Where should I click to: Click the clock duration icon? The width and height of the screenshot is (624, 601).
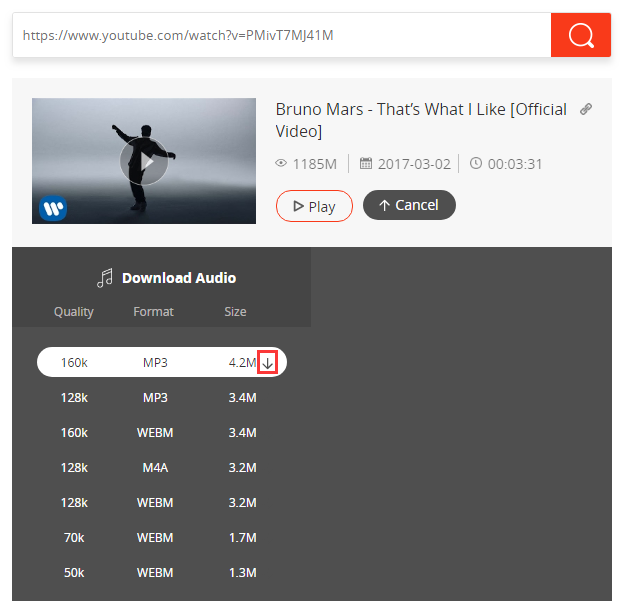click(476, 163)
